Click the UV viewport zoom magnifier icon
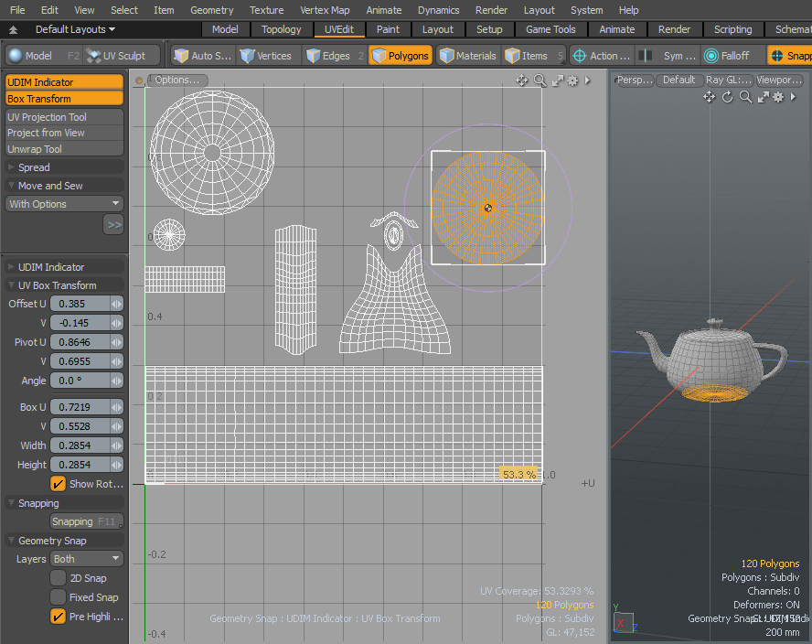 click(x=540, y=80)
